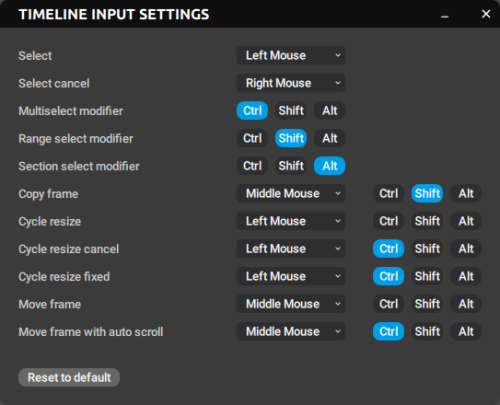The image size is (500, 405).
Task: Disable Alt for Section select modifier
Action: coord(330,166)
